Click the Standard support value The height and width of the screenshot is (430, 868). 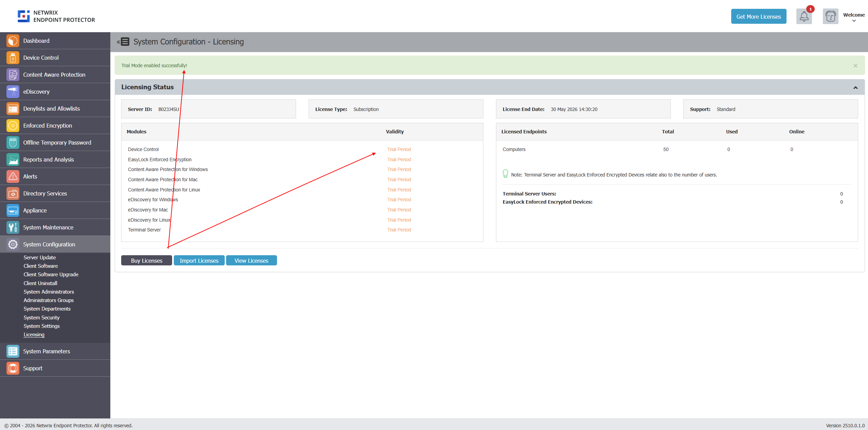726,109
